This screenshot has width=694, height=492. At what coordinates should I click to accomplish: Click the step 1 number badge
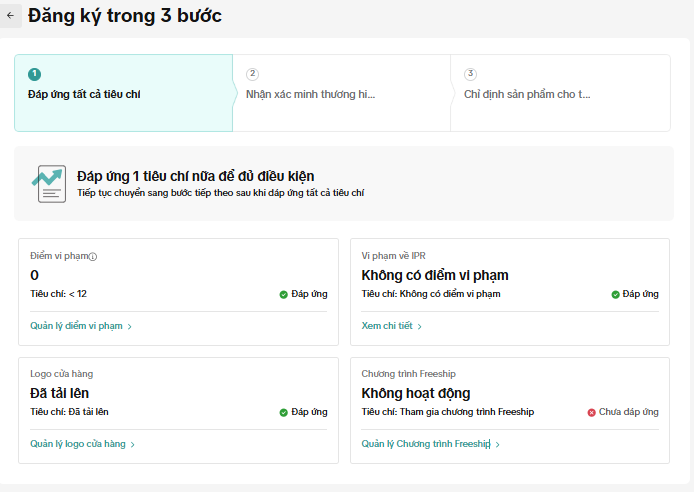pyautogui.click(x=35, y=74)
